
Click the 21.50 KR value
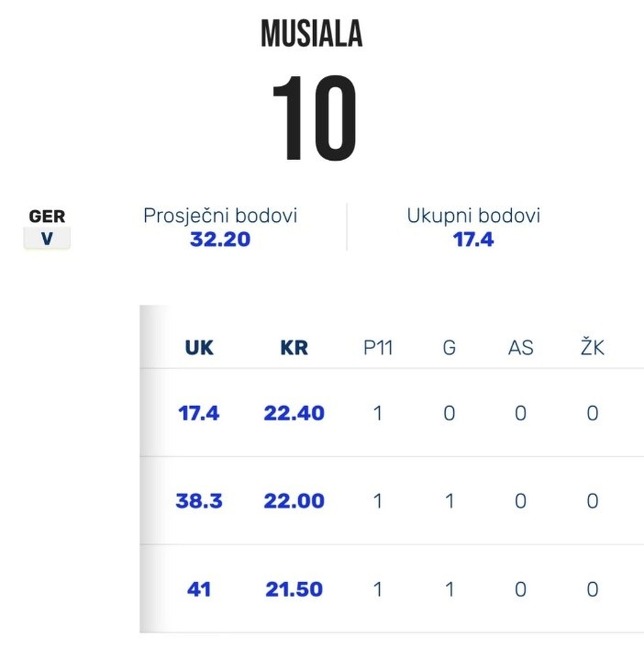[294, 589]
